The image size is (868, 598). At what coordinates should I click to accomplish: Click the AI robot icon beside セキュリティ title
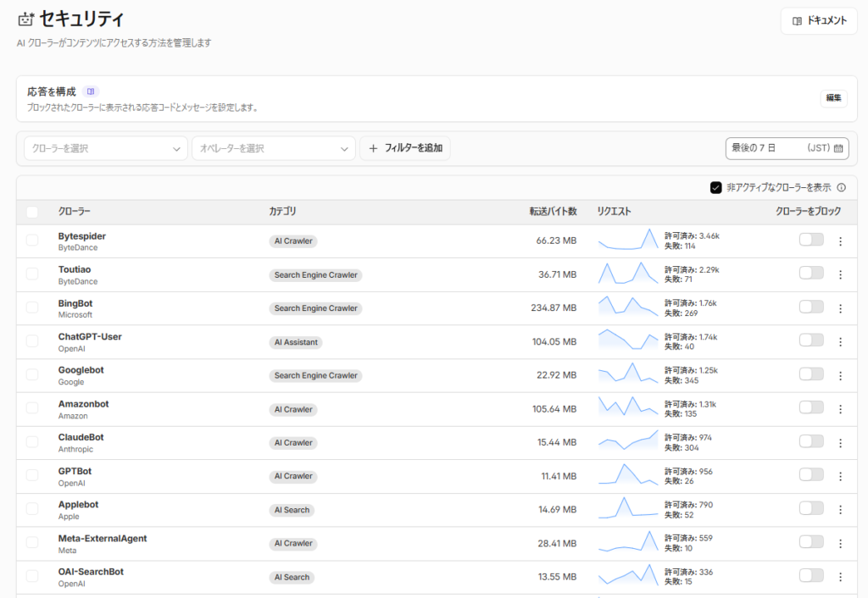click(x=26, y=19)
